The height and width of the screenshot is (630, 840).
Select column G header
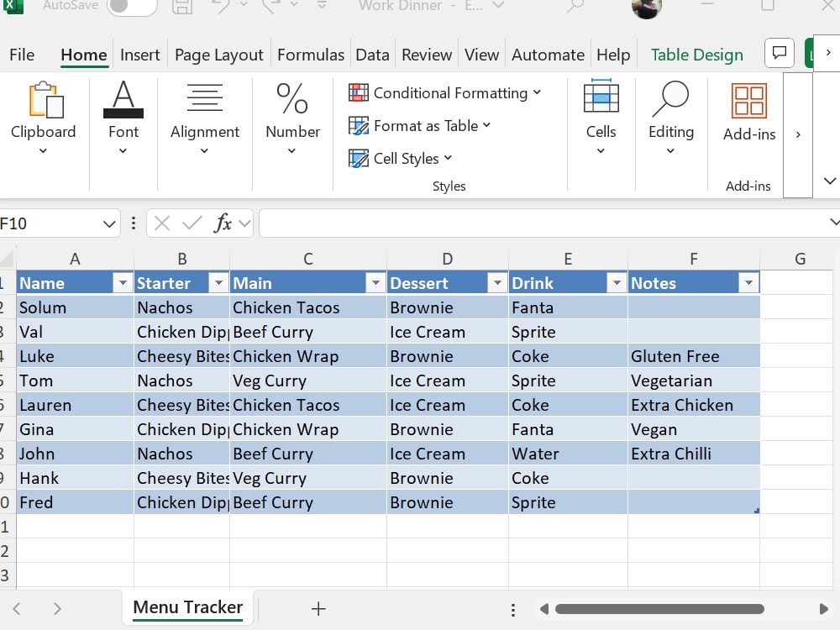point(800,260)
